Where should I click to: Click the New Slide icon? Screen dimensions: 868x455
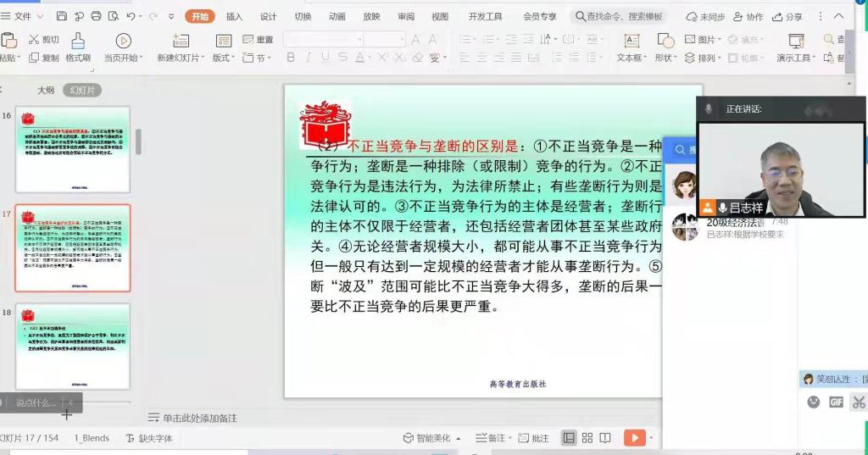coord(181,41)
